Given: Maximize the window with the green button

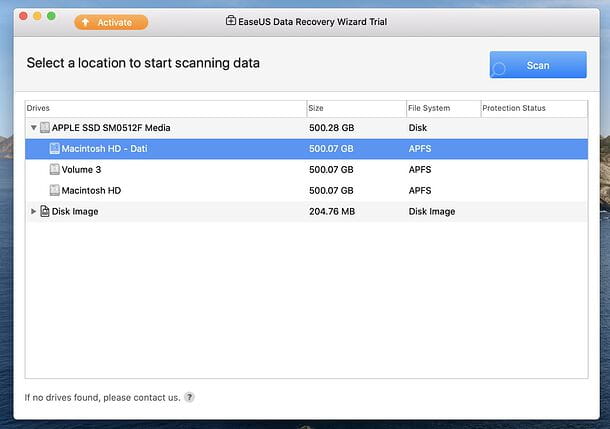Looking at the screenshot, I should [x=51, y=16].
